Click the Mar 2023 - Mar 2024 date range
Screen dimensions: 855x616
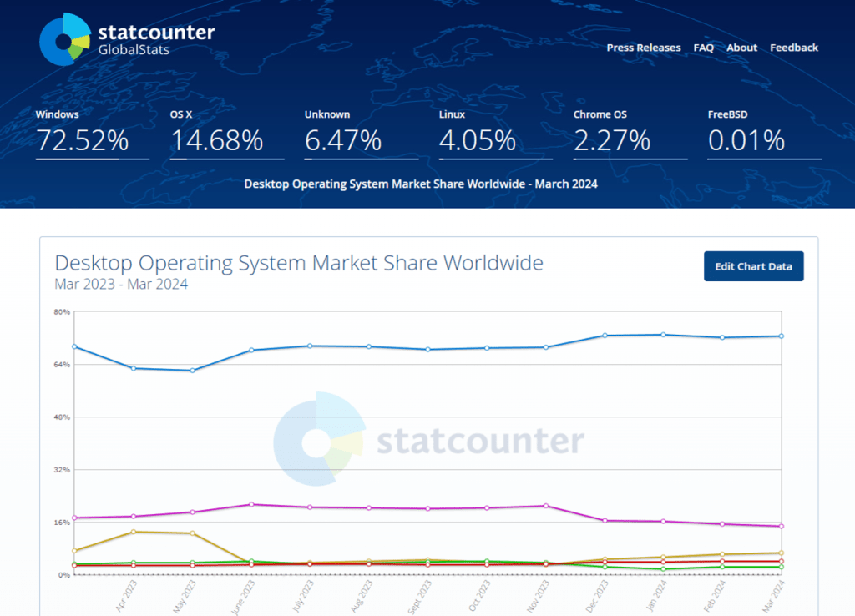pos(119,284)
